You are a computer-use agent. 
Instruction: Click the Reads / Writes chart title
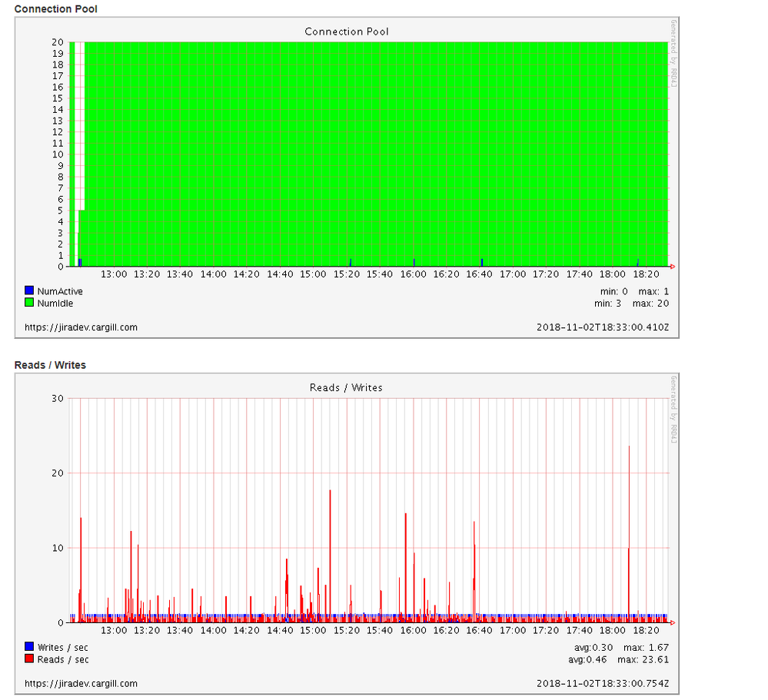pos(346,388)
